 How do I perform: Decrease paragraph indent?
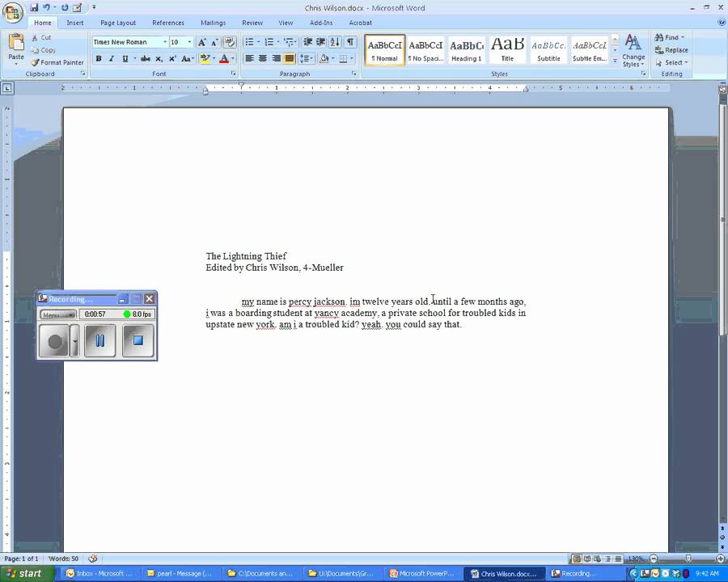307,42
